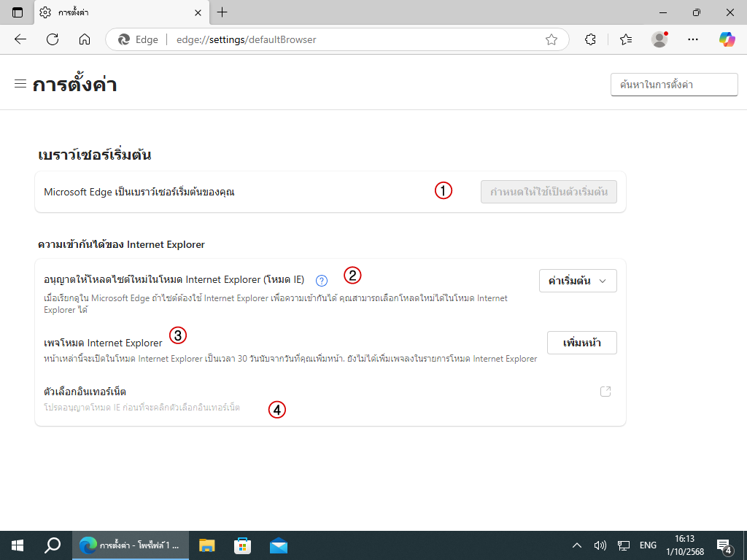This screenshot has height=560, width=747.
Task: Open Settings and more ellipsis menu
Action: (693, 39)
